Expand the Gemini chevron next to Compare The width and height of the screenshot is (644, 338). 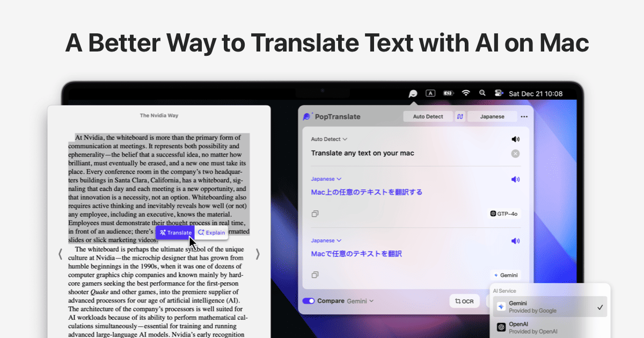[x=371, y=301]
